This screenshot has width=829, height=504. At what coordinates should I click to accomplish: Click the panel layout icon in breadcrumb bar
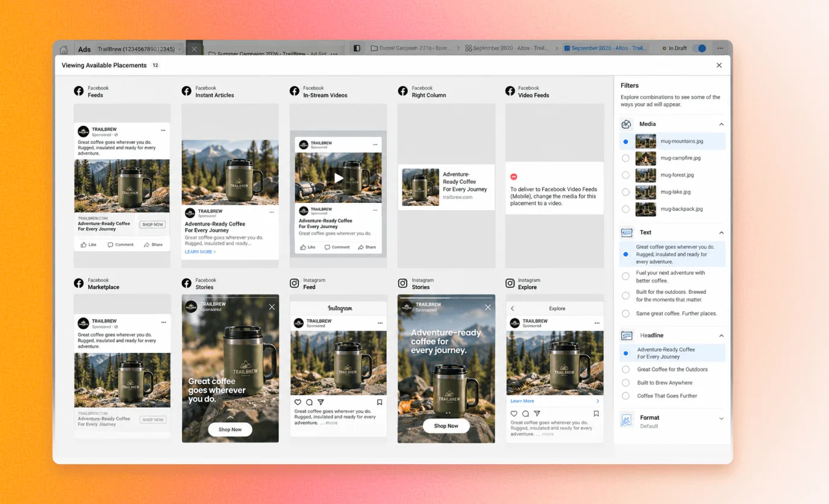pos(357,48)
